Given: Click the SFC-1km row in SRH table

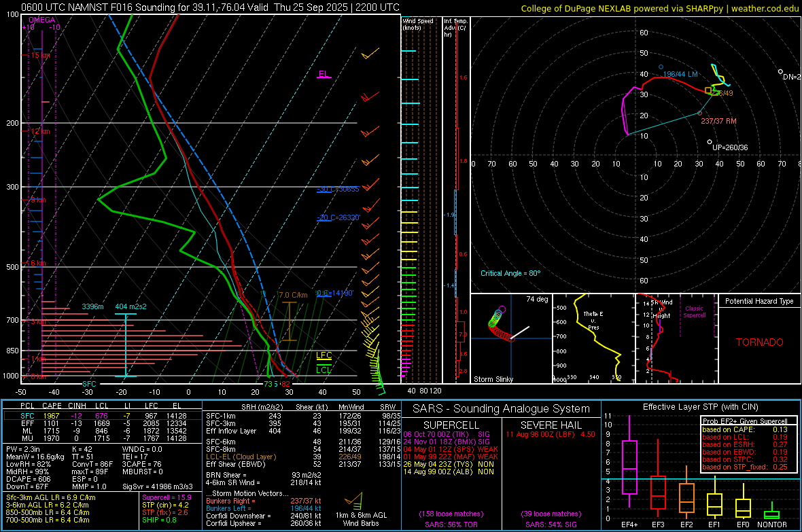Looking at the screenshot, I should coord(303,416).
